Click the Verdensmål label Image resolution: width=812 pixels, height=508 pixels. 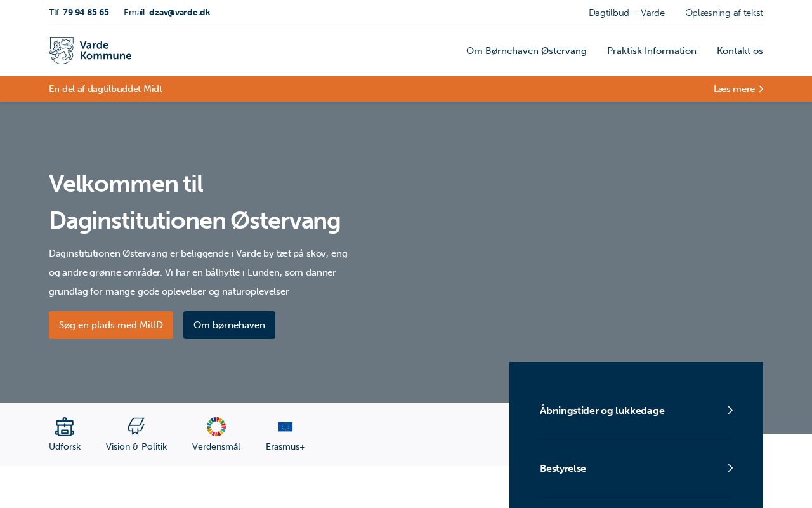coord(216,446)
